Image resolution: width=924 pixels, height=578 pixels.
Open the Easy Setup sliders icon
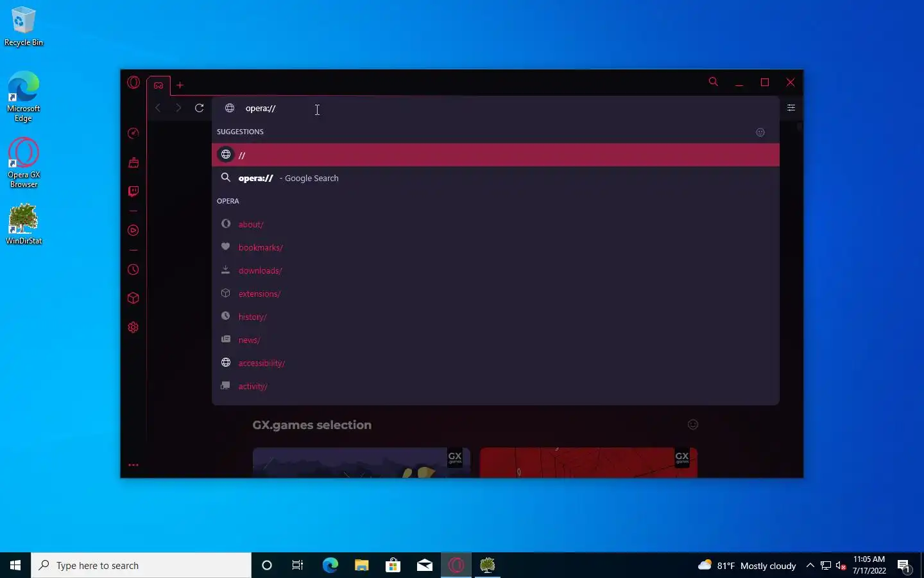click(x=791, y=108)
